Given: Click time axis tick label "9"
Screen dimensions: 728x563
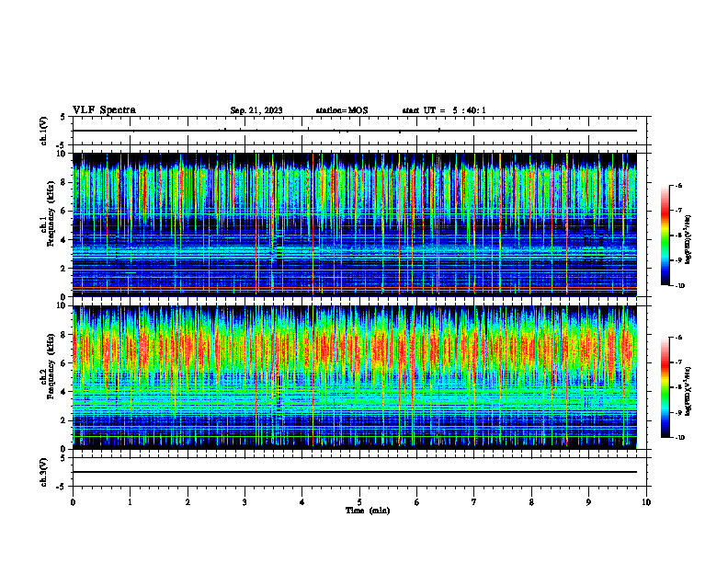Looking at the screenshot, I should click(588, 502).
